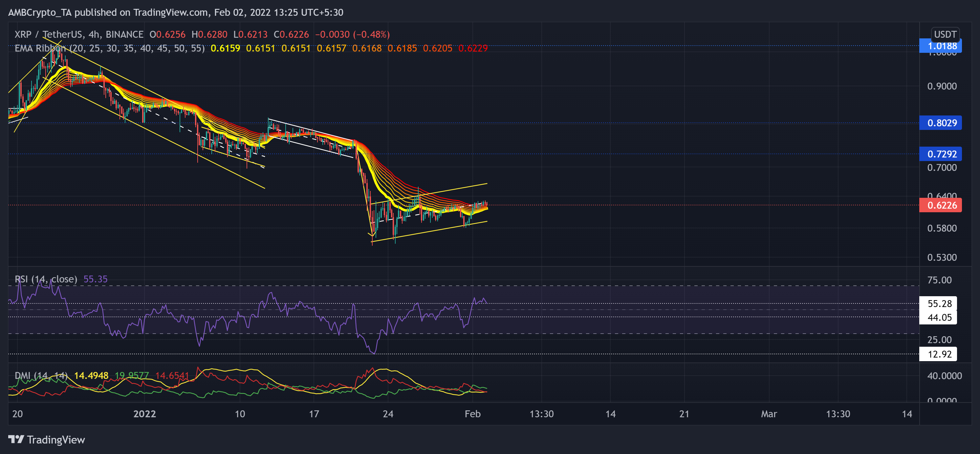Click the XRP / TetherUS symbol title
Image resolution: width=980 pixels, height=454 pixels.
tap(79, 34)
